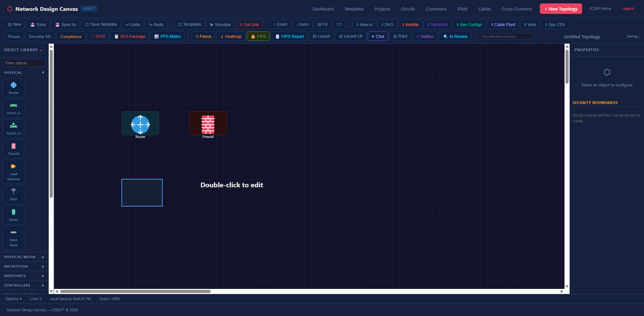Add the Router object from the library
Image resolution: width=644 pixels, height=316 pixels.
tap(14, 88)
